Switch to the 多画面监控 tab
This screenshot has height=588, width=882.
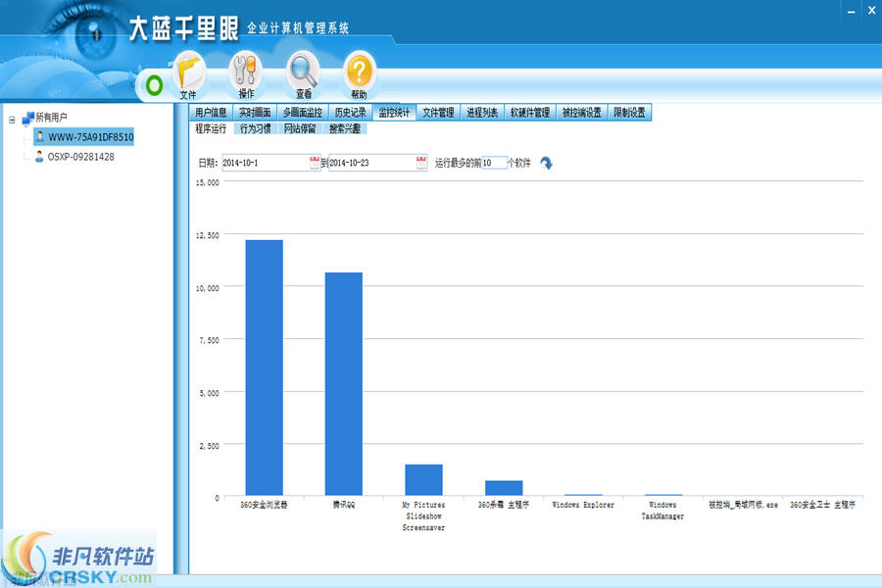pyautogui.click(x=303, y=113)
